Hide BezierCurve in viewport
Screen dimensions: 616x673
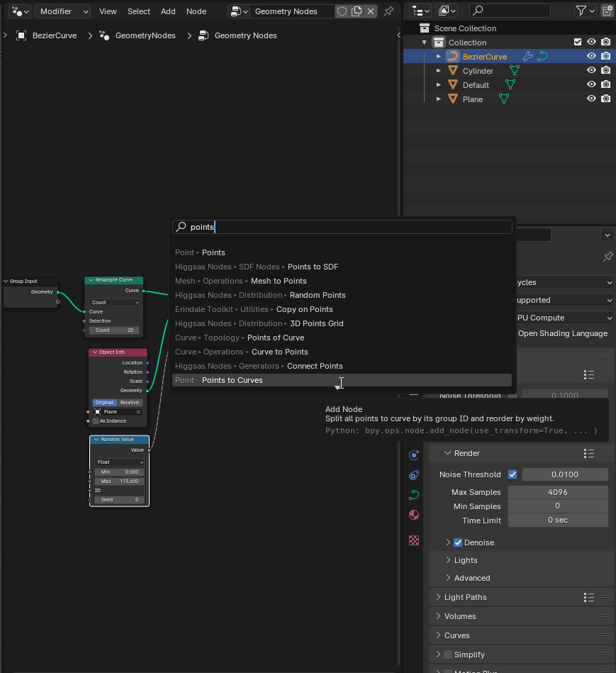tap(592, 56)
